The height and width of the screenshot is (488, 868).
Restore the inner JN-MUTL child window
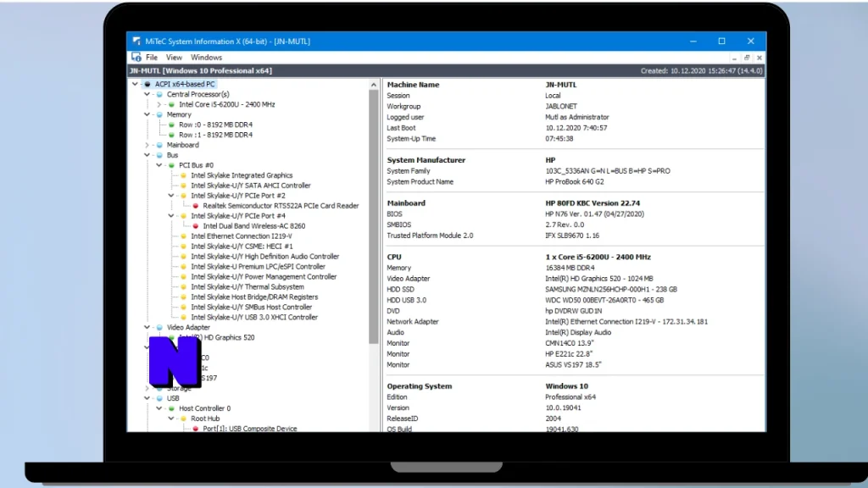[747, 58]
